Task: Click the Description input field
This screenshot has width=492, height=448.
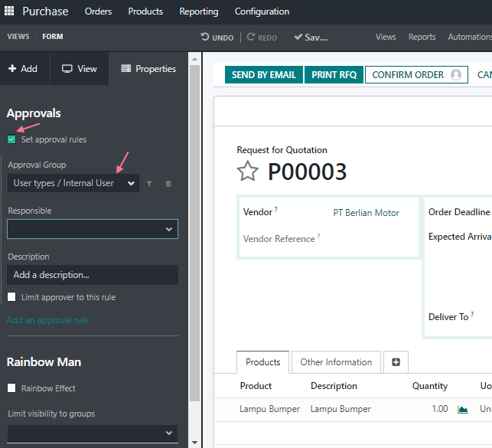Action: (x=93, y=275)
